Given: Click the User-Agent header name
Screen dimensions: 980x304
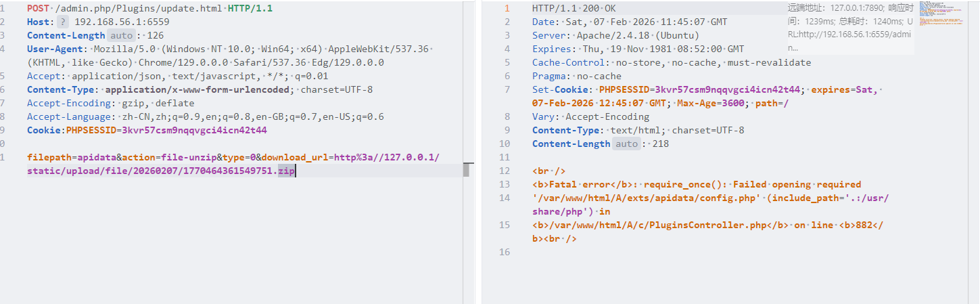Looking at the screenshot, I should (x=55, y=49).
